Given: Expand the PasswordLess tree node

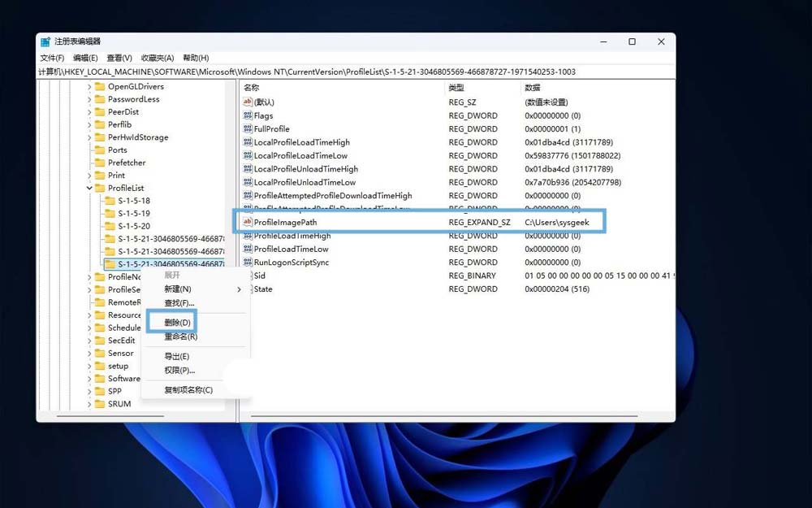Looking at the screenshot, I should 89,99.
